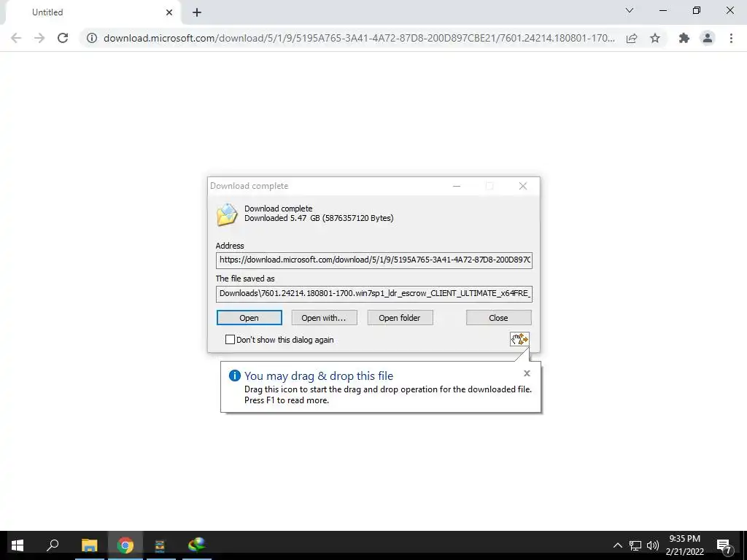Open the Chrome profile avatar

tap(708, 38)
